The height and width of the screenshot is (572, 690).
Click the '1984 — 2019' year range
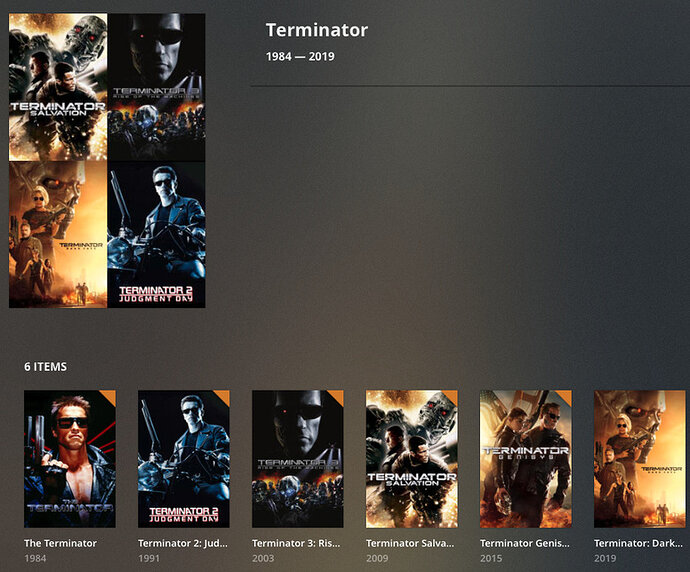tap(300, 56)
